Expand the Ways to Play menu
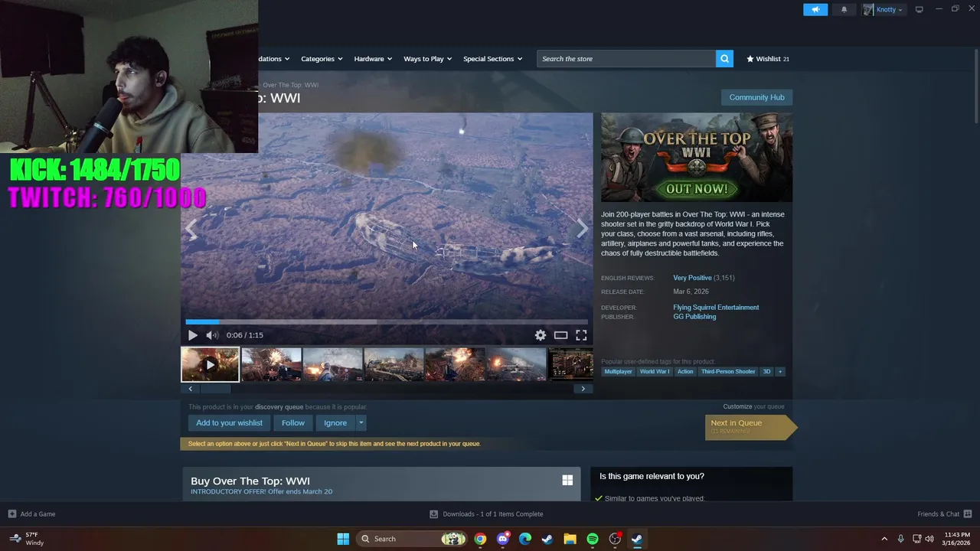The width and height of the screenshot is (980, 551). (428, 58)
